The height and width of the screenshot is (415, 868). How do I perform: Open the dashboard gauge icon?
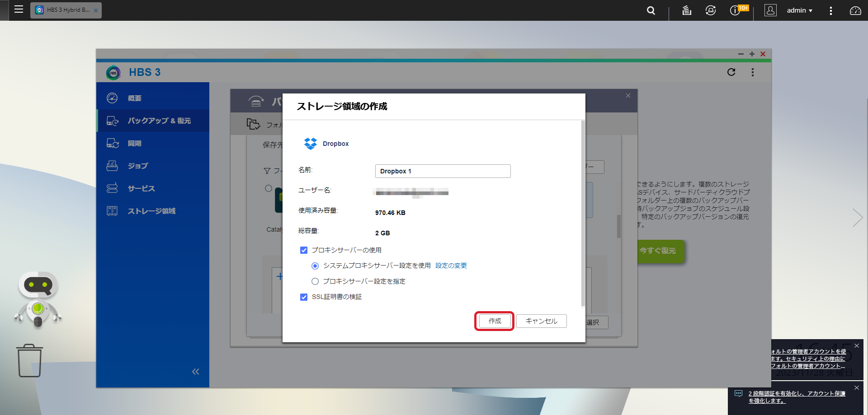pyautogui.click(x=855, y=10)
